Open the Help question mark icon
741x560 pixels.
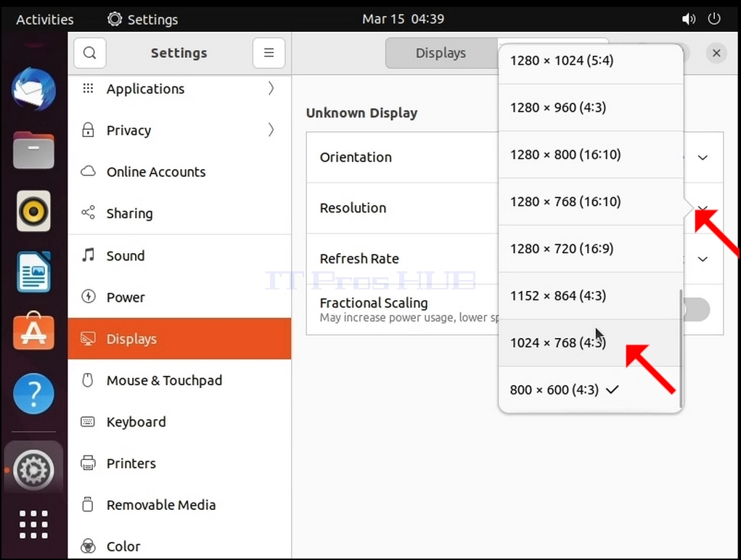33,393
